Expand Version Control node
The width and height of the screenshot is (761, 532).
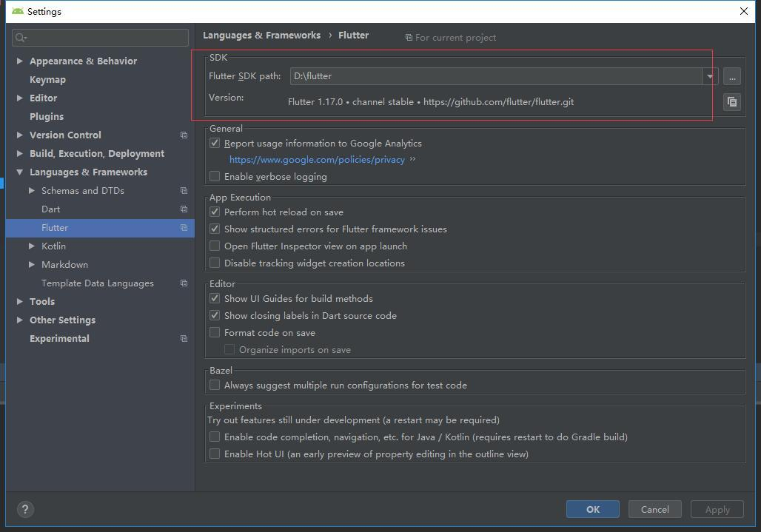point(20,135)
